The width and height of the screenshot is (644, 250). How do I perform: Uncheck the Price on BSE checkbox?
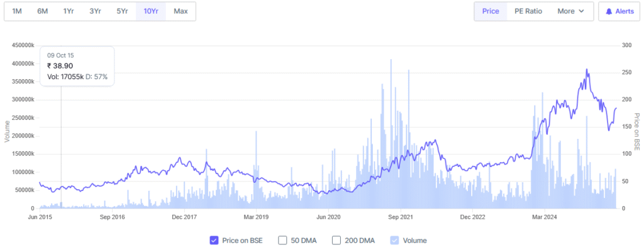tap(214, 241)
